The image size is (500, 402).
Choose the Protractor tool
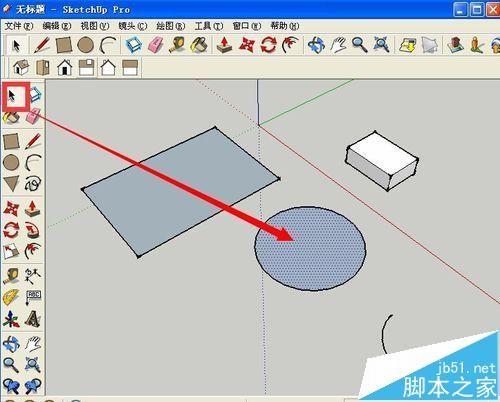point(11,298)
